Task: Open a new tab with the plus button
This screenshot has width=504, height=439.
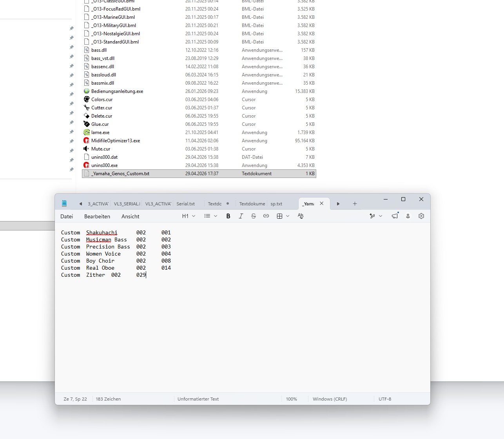Action: (x=355, y=203)
